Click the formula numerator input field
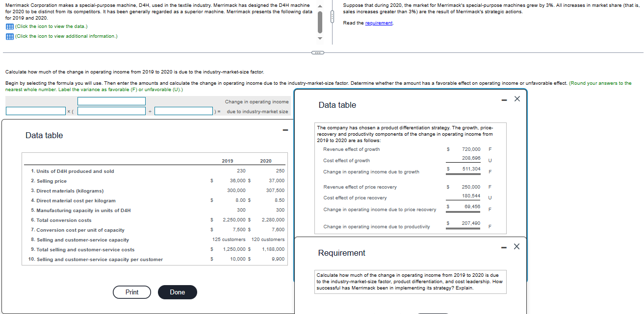644x314 pixels. (x=111, y=101)
